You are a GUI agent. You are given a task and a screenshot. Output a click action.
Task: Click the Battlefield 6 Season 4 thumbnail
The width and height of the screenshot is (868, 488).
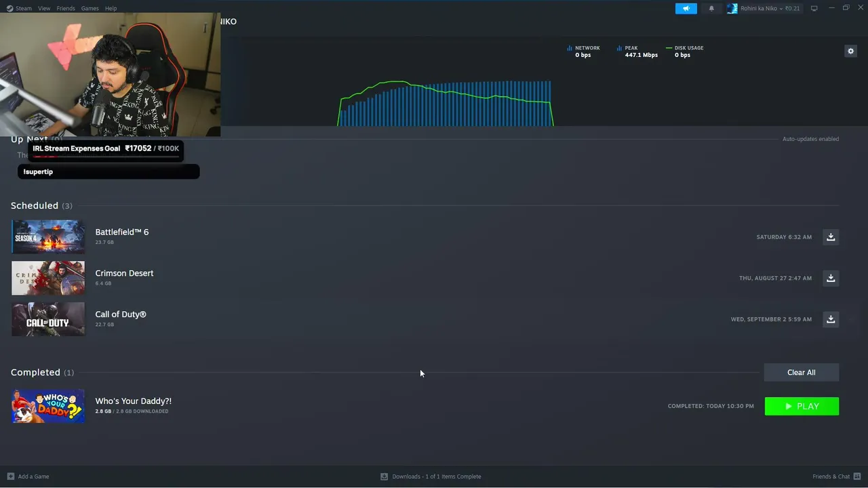(x=48, y=237)
